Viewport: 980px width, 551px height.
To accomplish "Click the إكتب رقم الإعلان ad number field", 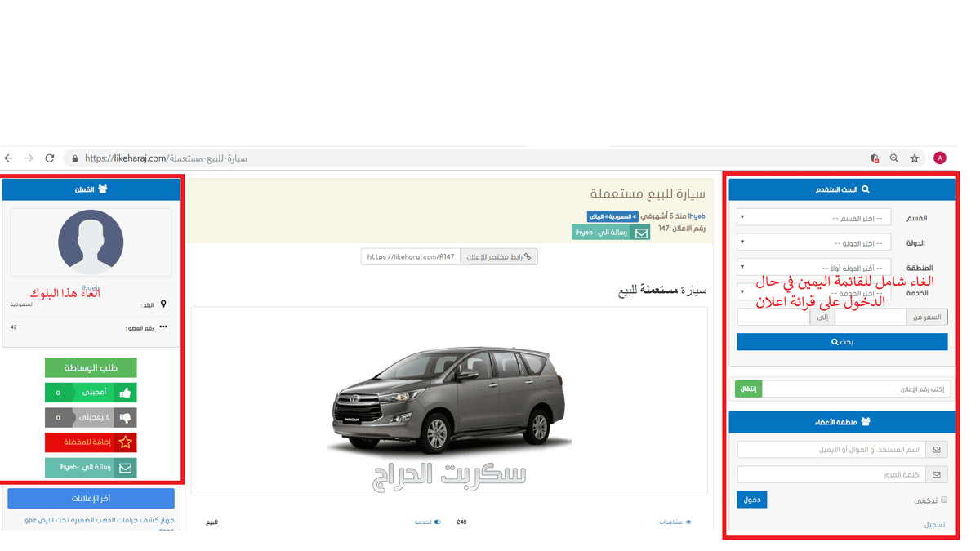I will click(856, 389).
